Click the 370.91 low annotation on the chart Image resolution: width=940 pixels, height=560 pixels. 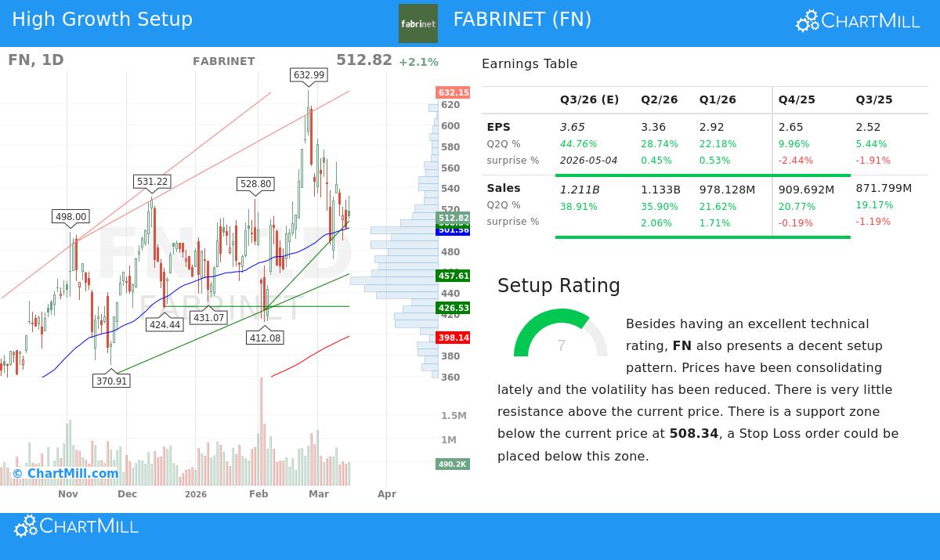click(x=110, y=381)
